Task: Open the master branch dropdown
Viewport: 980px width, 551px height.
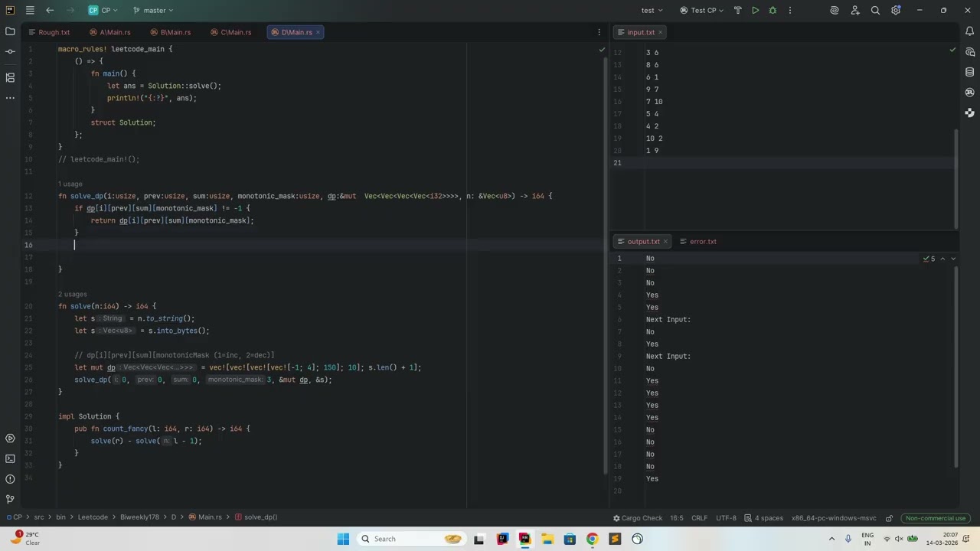Action: (x=152, y=11)
